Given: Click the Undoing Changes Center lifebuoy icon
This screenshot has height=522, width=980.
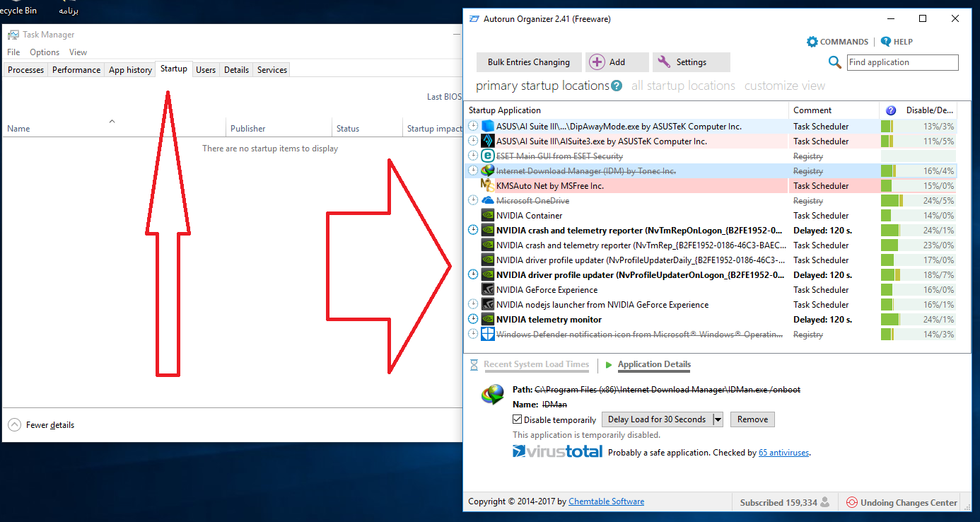Looking at the screenshot, I should 852,503.
